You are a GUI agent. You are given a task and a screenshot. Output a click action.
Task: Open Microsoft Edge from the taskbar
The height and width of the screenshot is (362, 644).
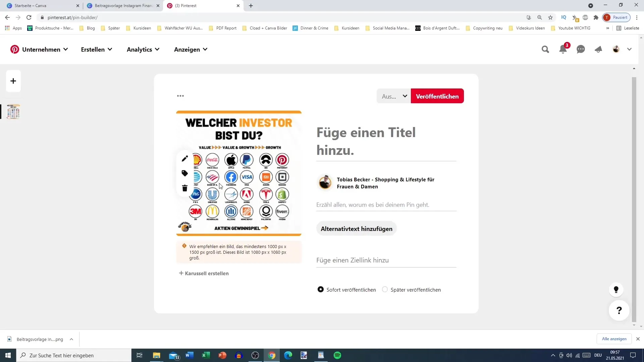pos(288,355)
